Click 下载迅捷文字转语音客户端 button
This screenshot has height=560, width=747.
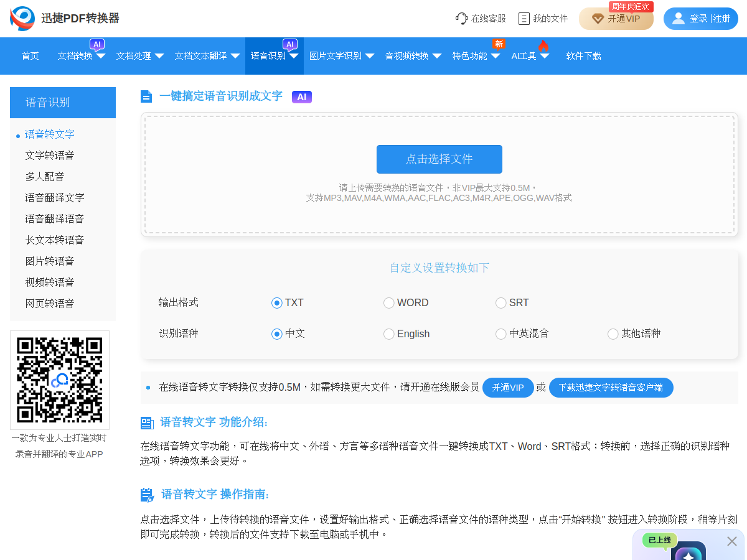pos(611,388)
